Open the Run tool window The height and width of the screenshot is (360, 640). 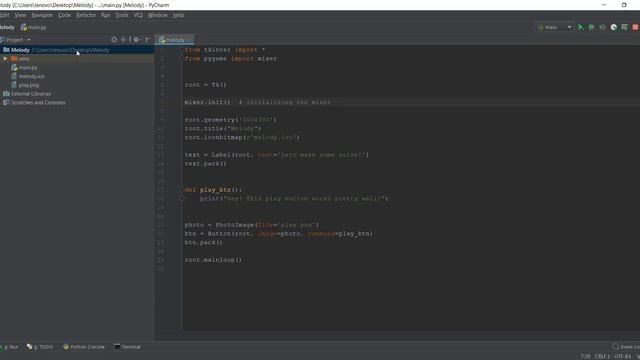[x=9, y=347]
